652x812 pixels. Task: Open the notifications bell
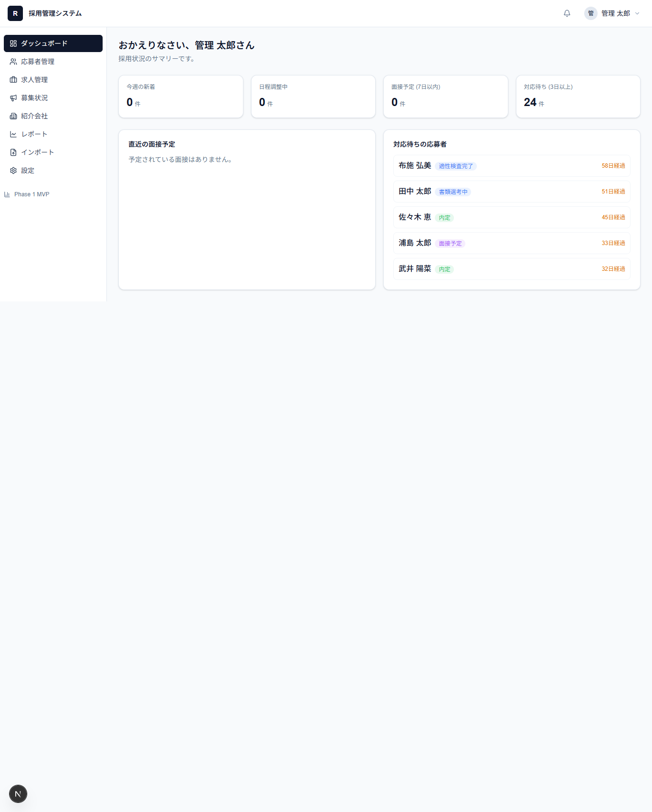(567, 13)
